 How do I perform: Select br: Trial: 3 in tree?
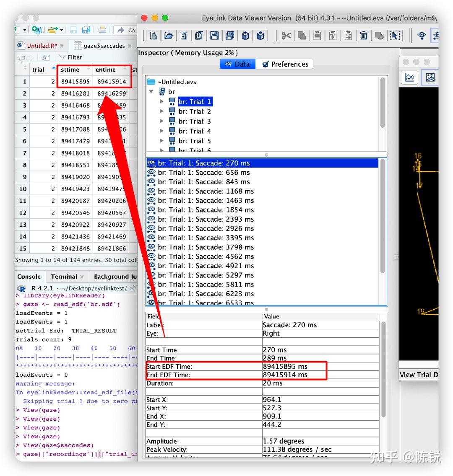[x=195, y=122]
